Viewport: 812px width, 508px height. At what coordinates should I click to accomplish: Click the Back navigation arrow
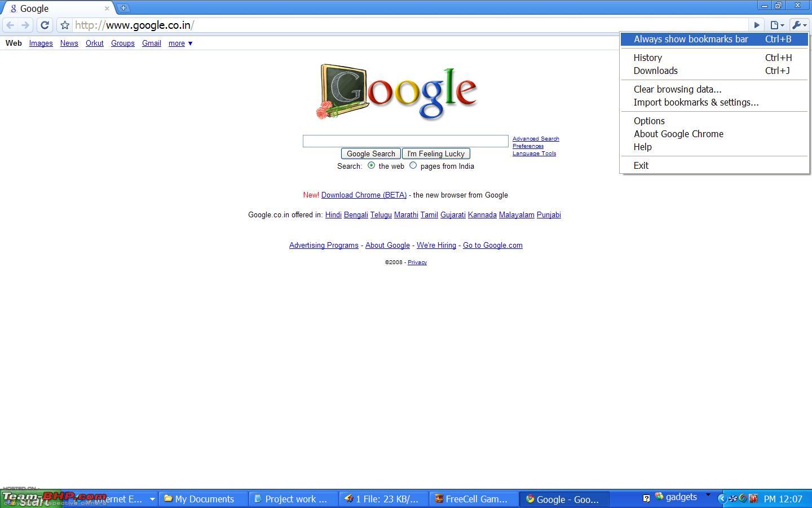click(x=10, y=25)
